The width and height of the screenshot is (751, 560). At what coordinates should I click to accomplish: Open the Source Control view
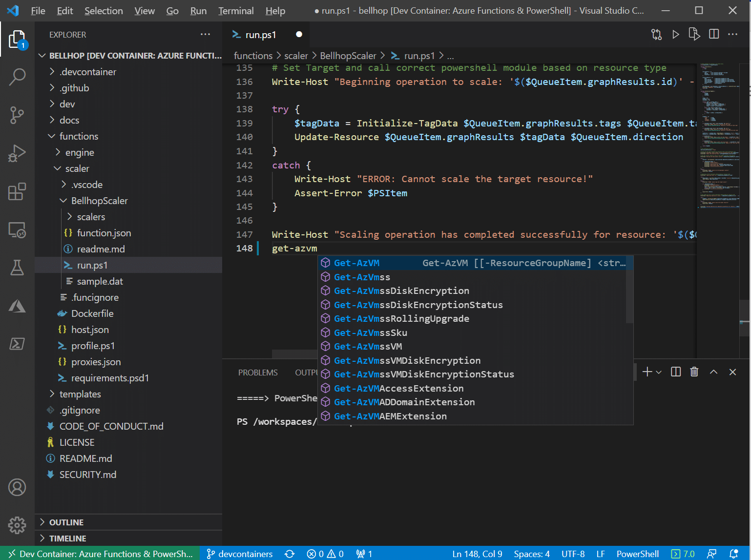point(18,115)
